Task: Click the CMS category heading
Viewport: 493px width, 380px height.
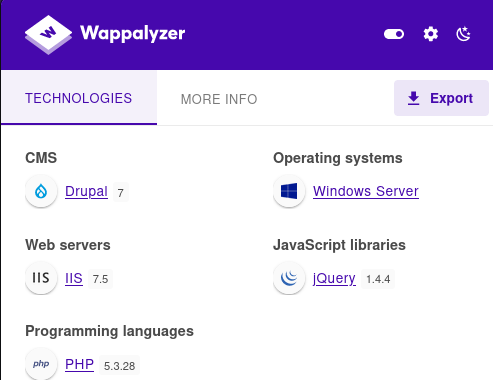Action: click(x=41, y=158)
